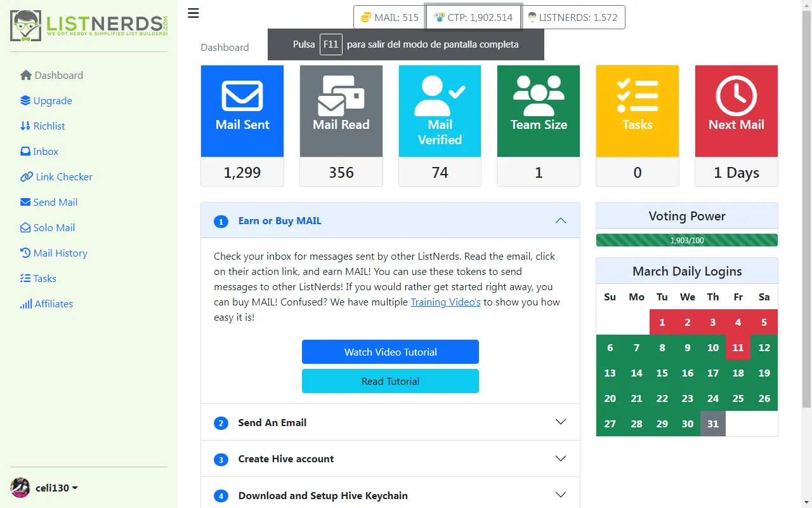Click the CTP token icon in top bar
The image size is (812, 508).
(x=440, y=17)
